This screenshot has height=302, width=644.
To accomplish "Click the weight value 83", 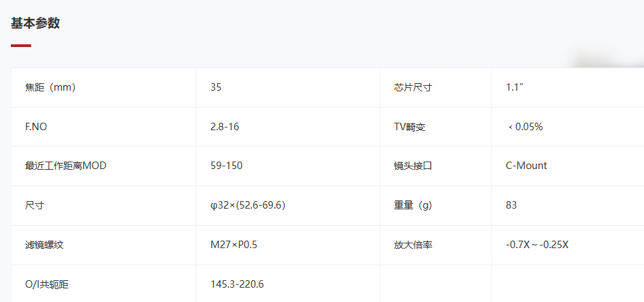I will 511,205.
